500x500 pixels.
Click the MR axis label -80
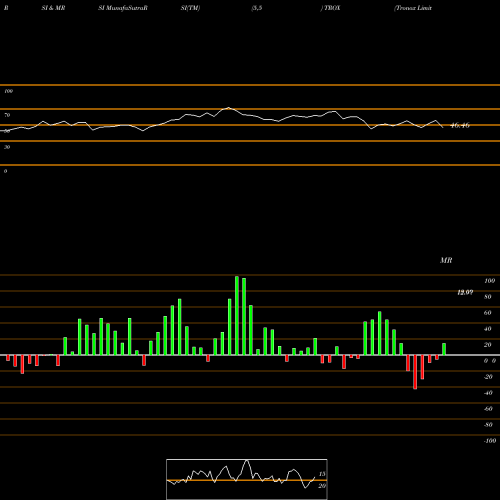coord(488,425)
